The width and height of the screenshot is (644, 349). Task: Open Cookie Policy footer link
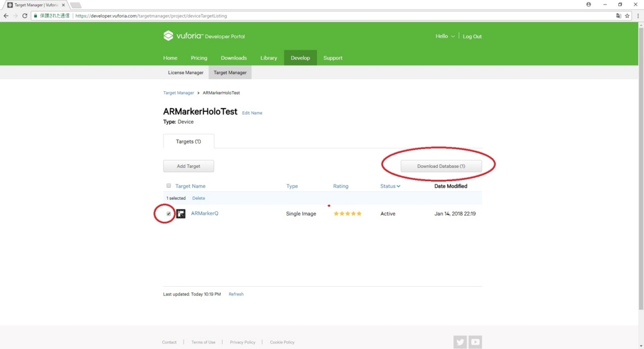pyautogui.click(x=282, y=342)
